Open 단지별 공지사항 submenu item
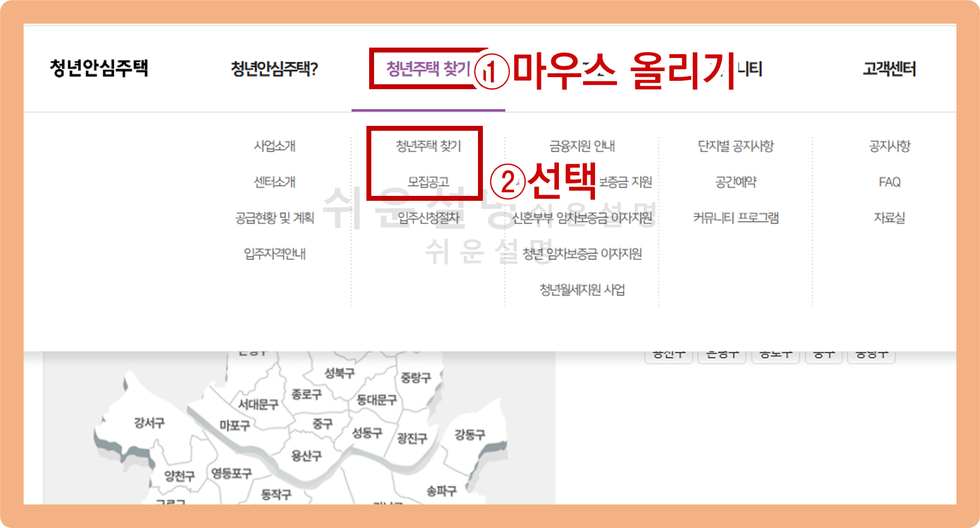This screenshot has height=528, width=980. pyautogui.click(x=736, y=146)
